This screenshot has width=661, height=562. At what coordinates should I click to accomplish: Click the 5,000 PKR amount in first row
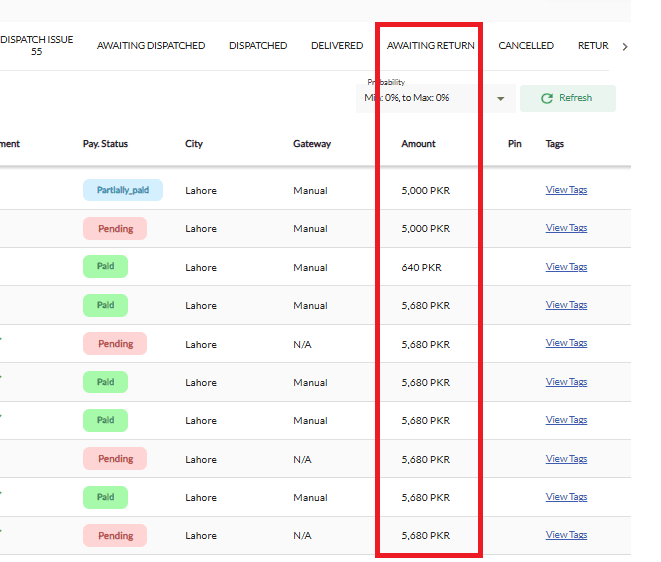(x=426, y=191)
